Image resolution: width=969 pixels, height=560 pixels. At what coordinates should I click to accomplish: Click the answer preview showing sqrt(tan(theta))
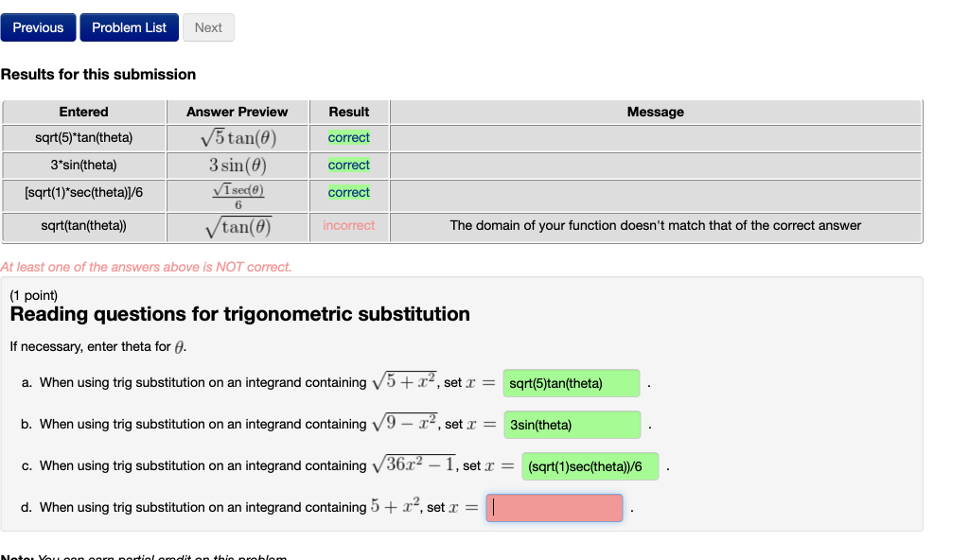coord(237,225)
